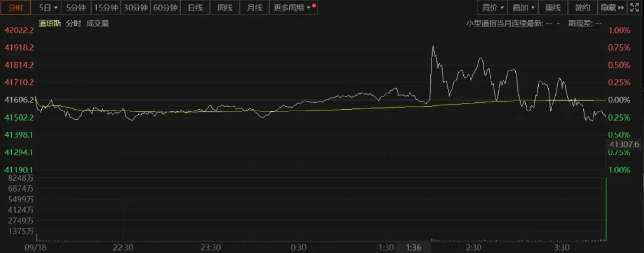Image resolution: width=644 pixels, height=253 pixels.
Task: Switch to the 15分钟 period
Action: tap(106, 8)
